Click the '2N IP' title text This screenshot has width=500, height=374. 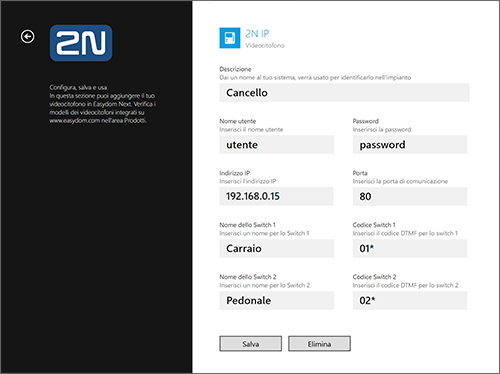click(x=257, y=34)
